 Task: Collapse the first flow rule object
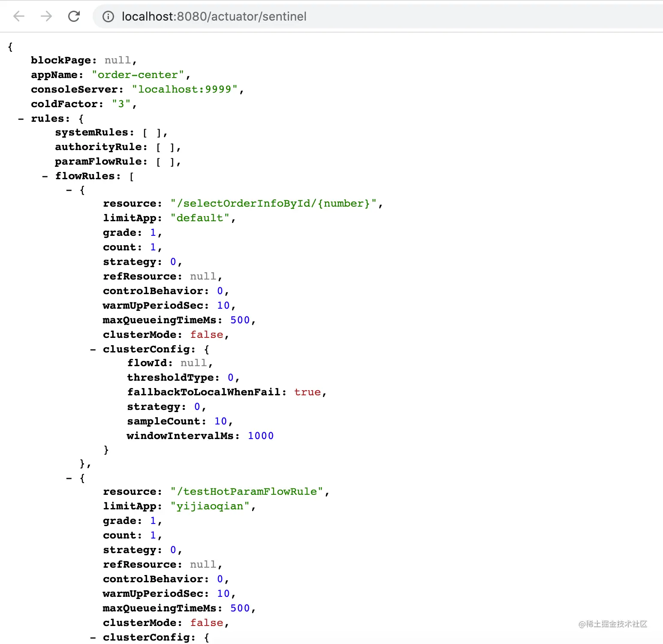click(69, 190)
